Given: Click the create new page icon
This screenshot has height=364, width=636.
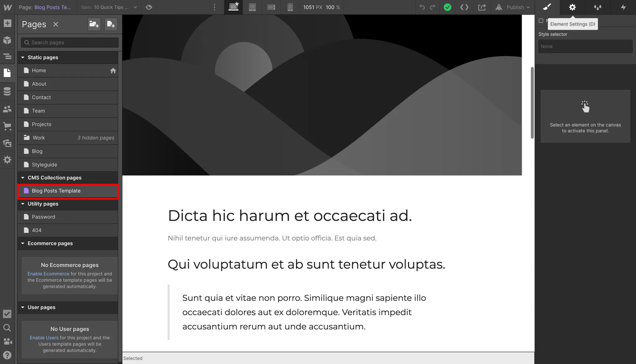Looking at the screenshot, I should (x=111, y=24).
